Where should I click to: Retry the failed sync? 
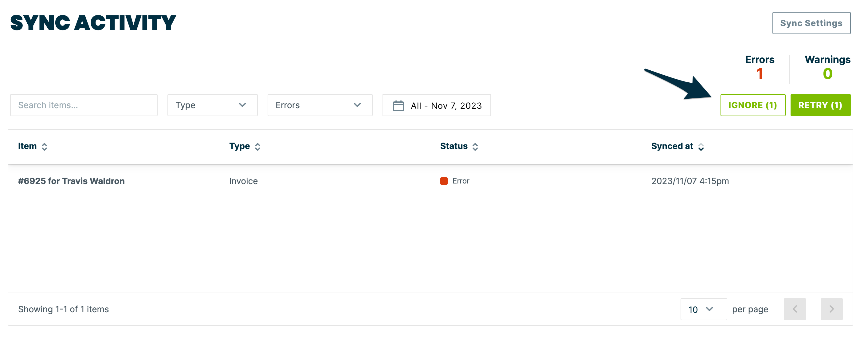pos(820,105)
